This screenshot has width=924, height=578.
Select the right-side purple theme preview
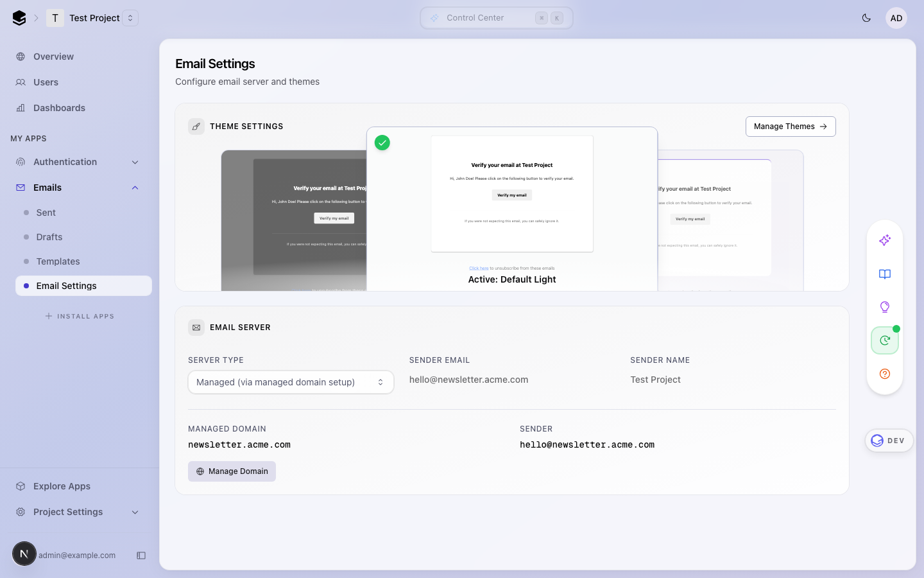coord(731,220)
